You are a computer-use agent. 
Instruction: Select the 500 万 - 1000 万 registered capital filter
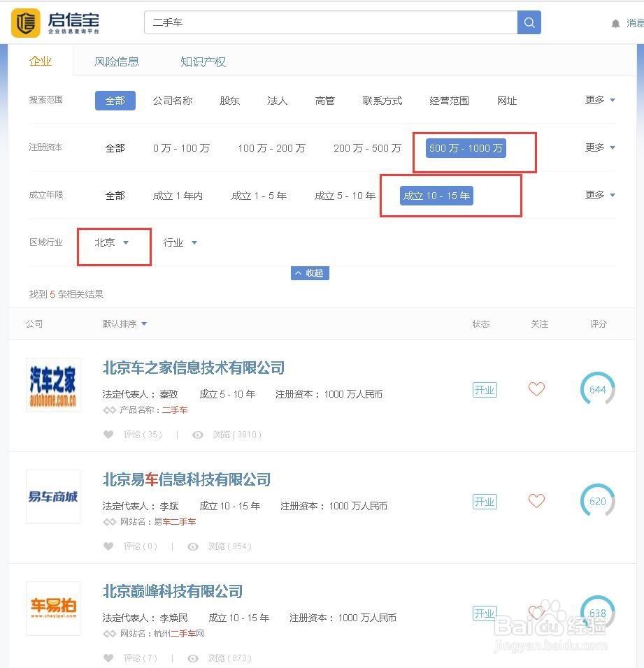[465, 147]
